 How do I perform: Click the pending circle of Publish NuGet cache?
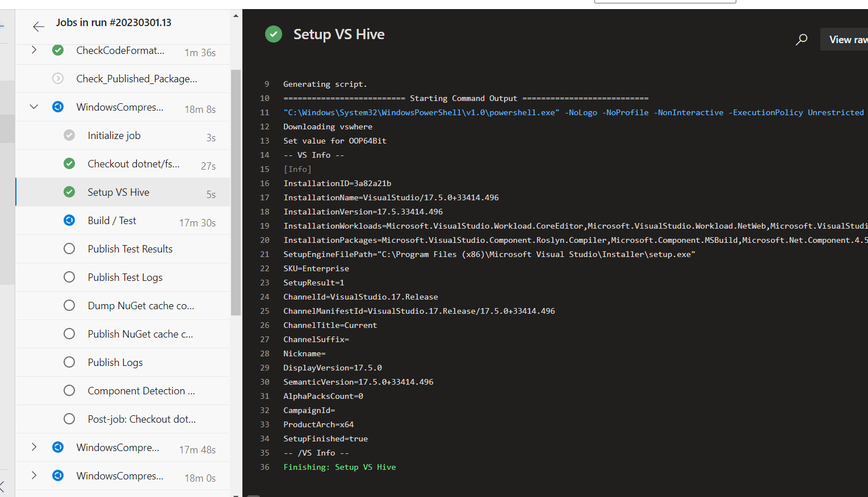pos(69,334)
